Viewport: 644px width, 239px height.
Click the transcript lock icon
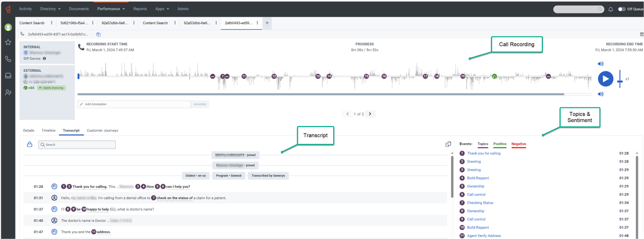[30, 144]
